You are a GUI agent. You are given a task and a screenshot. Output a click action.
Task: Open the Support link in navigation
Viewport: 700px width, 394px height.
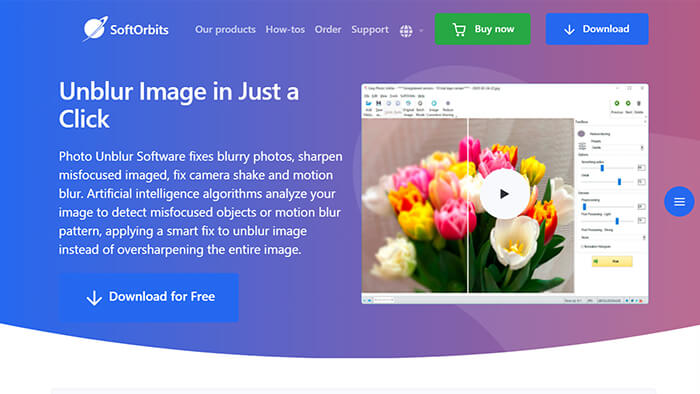pyautogui.click(x=370, y=29)
